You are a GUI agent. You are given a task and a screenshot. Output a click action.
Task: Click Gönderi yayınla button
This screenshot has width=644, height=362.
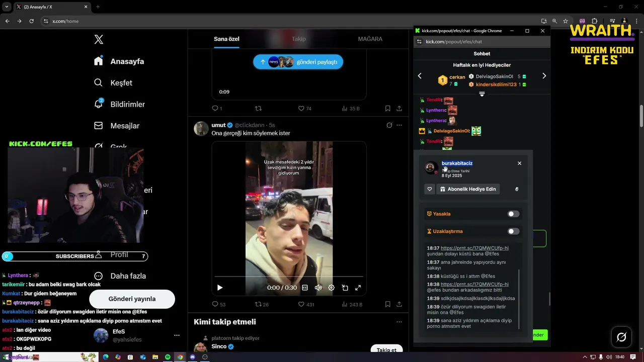coord(132,299)
